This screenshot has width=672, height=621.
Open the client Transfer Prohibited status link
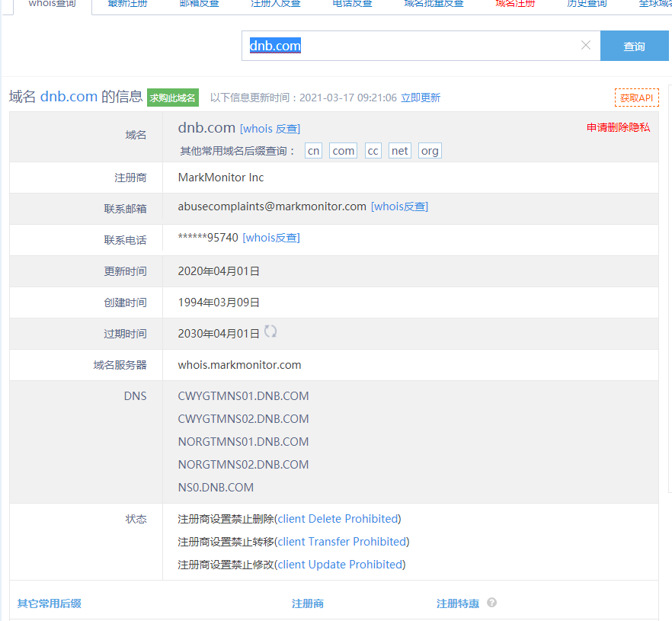coord(342,542)
